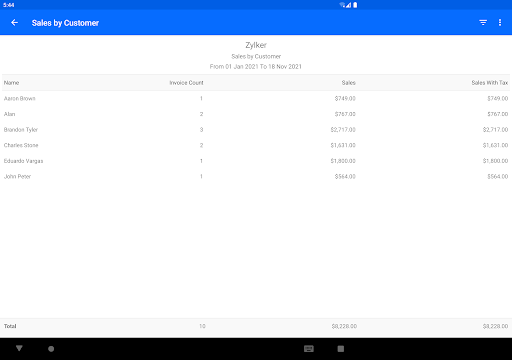Select the Charles Stone customer row
Image resolution: width=512 pixels, height=360 pixels.
tap(256, 145)
